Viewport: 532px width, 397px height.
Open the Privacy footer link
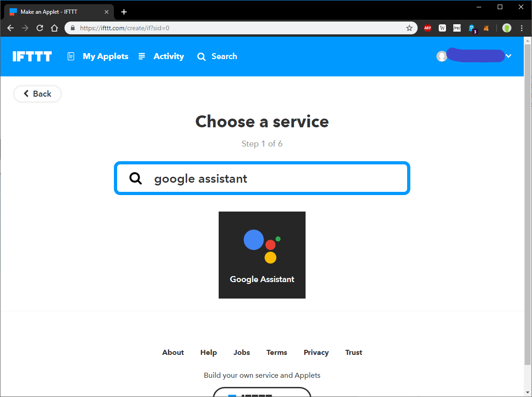coord(316,353)
